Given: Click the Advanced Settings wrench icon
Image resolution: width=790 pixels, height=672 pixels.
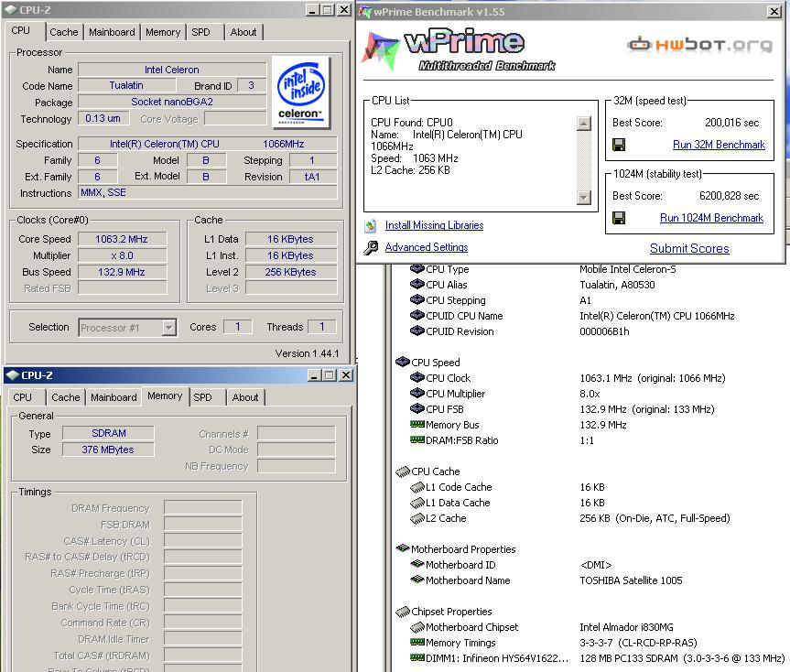Looking at the screenshot, I should pos(371,247).
